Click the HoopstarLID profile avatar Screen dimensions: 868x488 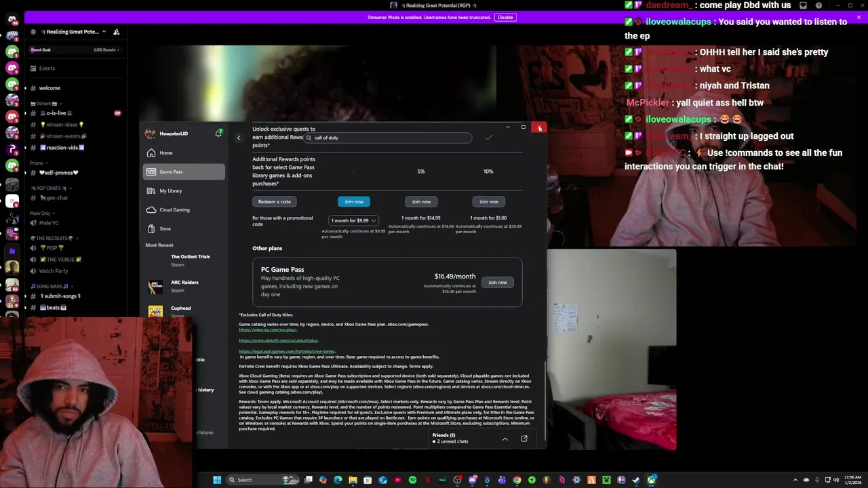pyautogui.click(x=150, y=134)
